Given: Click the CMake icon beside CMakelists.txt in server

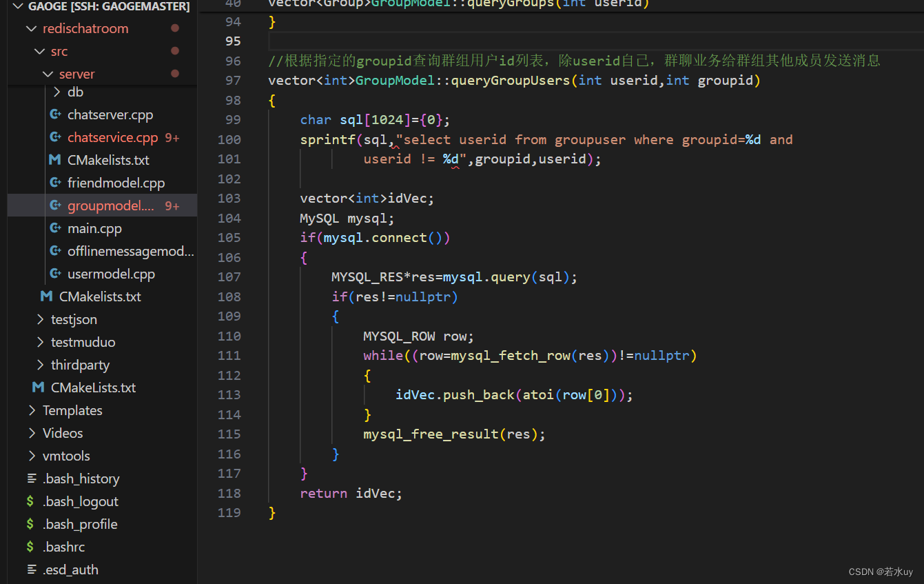Looking at the screenshot, I should [x=55, y=161].
